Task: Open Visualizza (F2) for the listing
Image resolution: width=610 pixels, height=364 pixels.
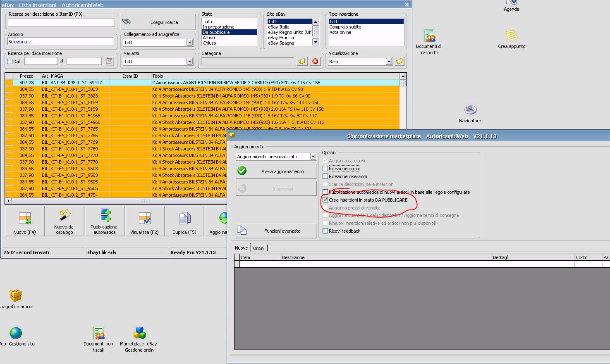Action: click(x=144, y=221)
